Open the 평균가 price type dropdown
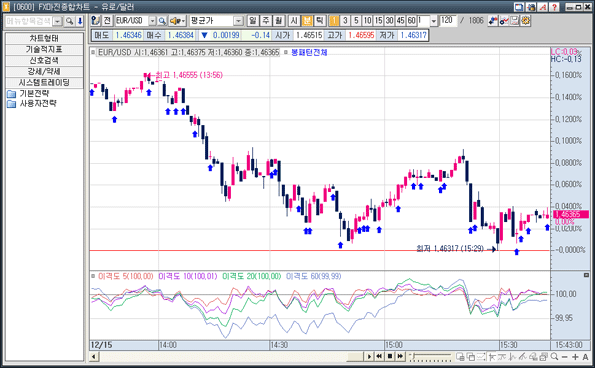Viewport: 595px width, 368px height. coord(238,21)
